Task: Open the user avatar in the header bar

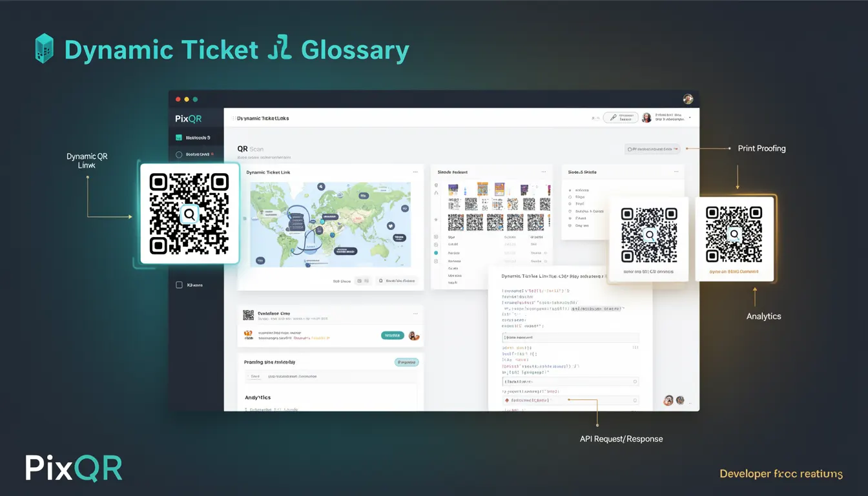Action: (x=646, y=118)
